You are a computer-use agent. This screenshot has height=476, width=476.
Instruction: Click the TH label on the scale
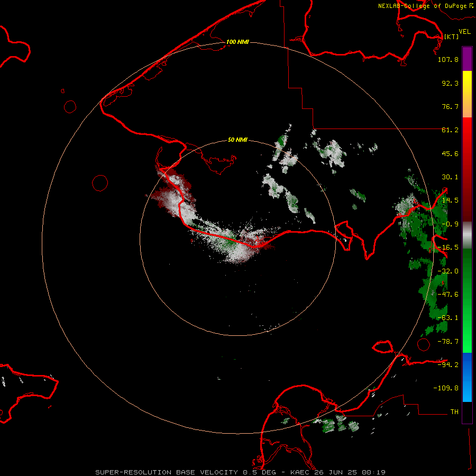(454, 411)
